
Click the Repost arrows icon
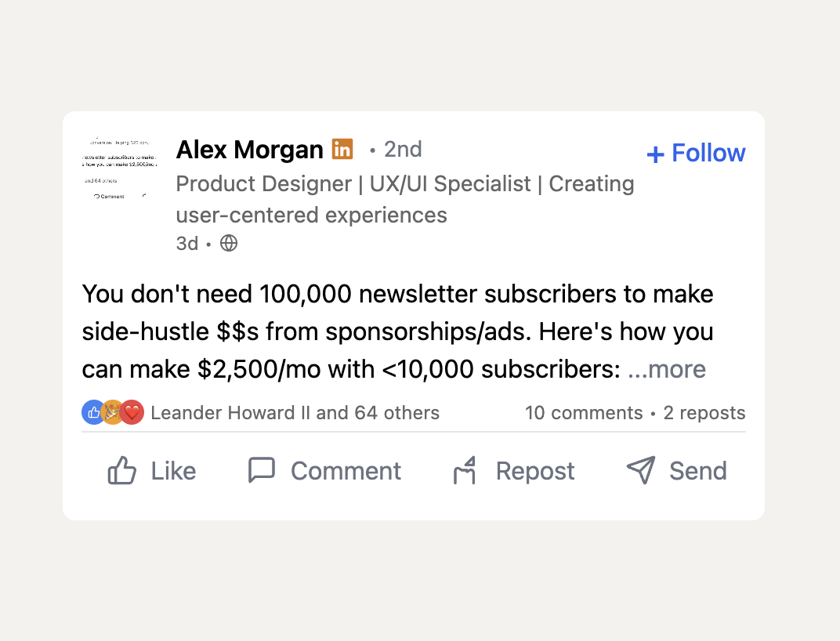coord(465,470)
